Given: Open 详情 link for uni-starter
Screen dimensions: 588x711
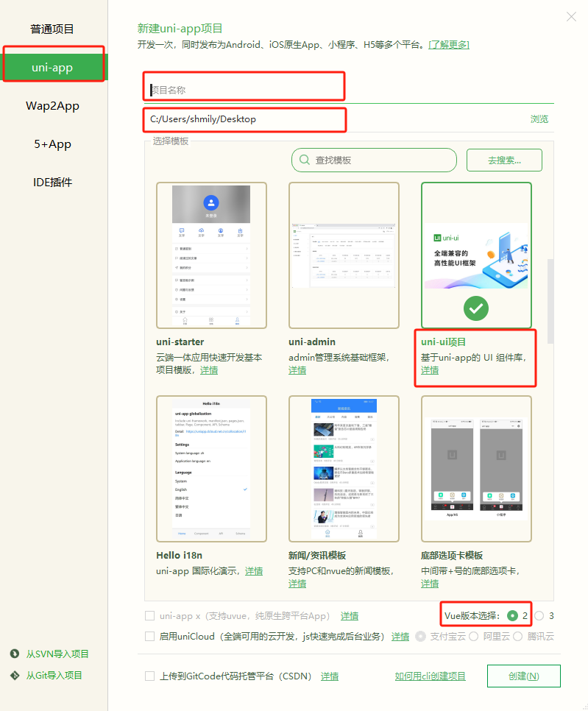Looking at the screenshot, I should (209, 370).
